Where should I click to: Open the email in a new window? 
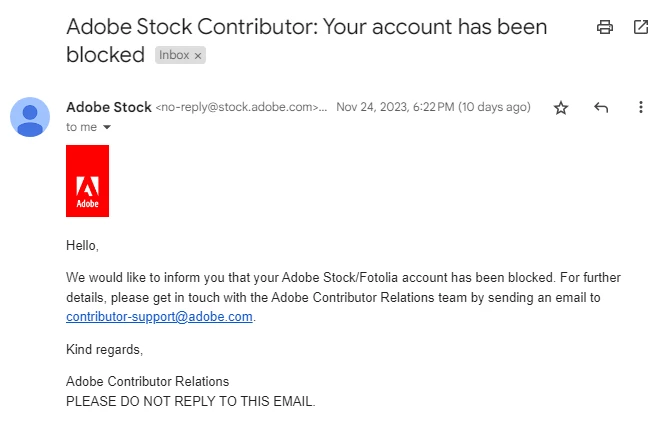point(641,28)
